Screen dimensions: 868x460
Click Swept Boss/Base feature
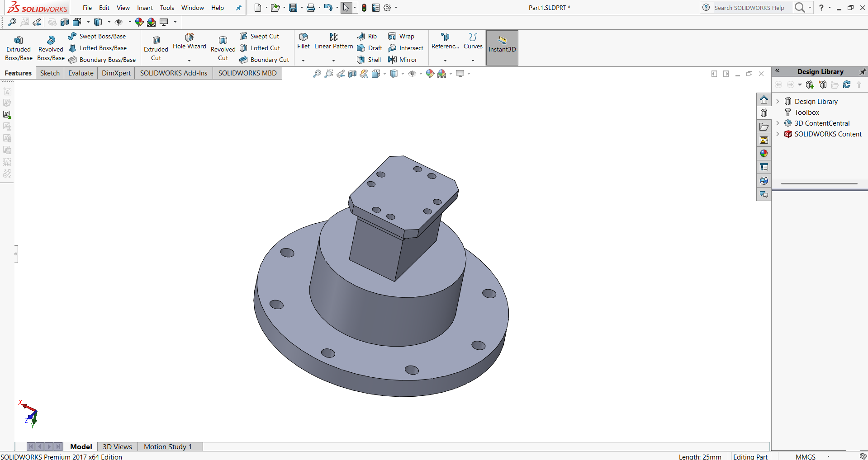[97, 36]
